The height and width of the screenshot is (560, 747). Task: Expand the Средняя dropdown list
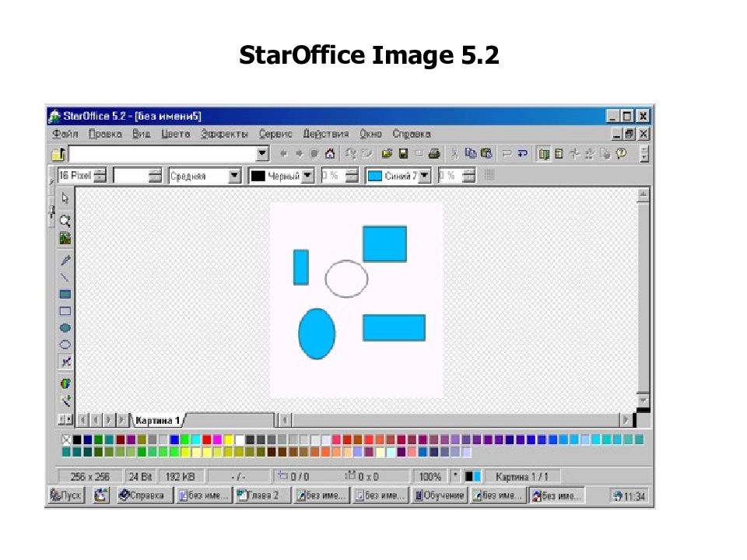[x=234, y=176]
